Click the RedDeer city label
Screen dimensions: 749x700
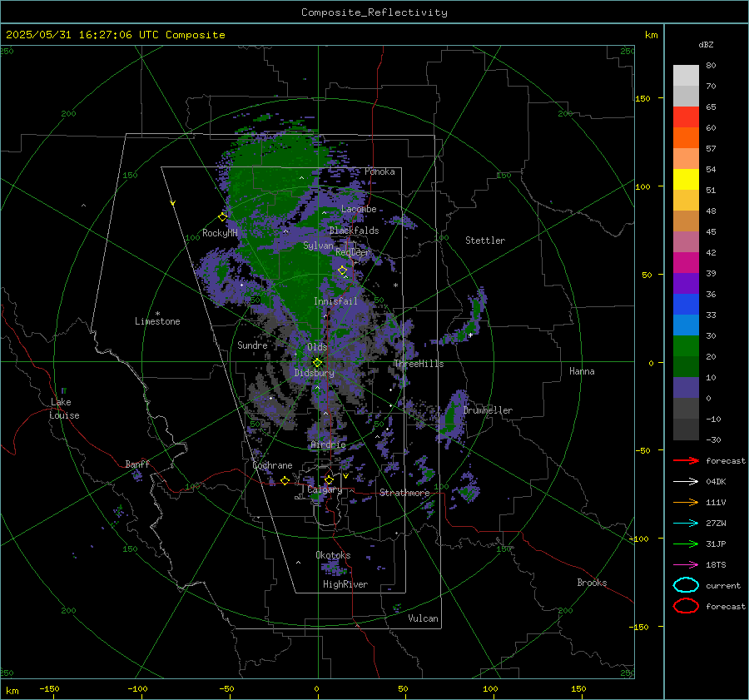point(353,252)
